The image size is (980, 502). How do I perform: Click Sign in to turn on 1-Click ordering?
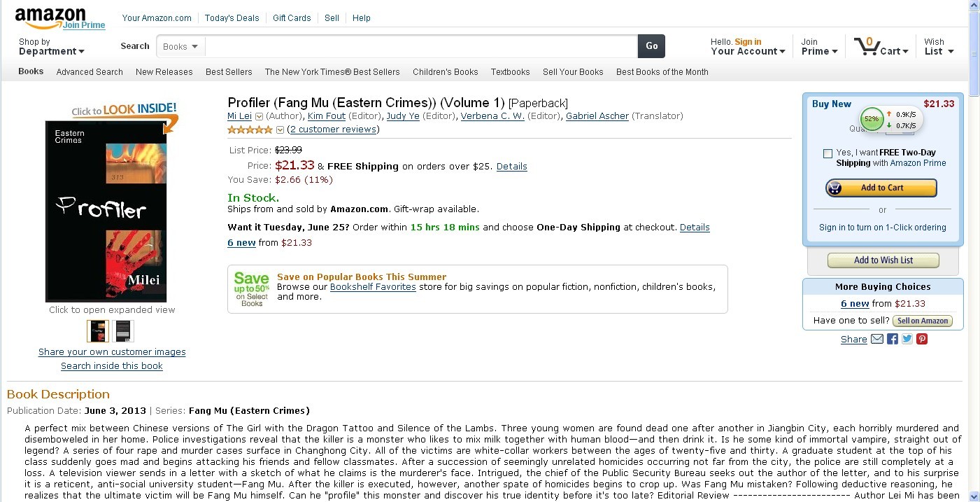pos(882,228)
